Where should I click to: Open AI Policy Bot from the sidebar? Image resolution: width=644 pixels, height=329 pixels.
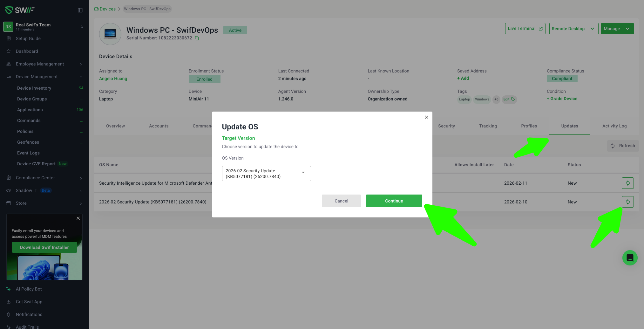click(29, 289)
